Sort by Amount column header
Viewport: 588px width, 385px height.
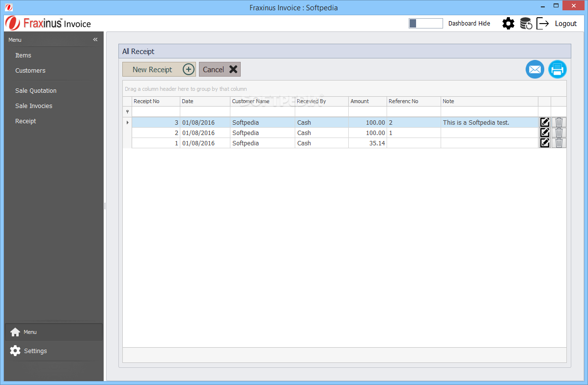367,101
